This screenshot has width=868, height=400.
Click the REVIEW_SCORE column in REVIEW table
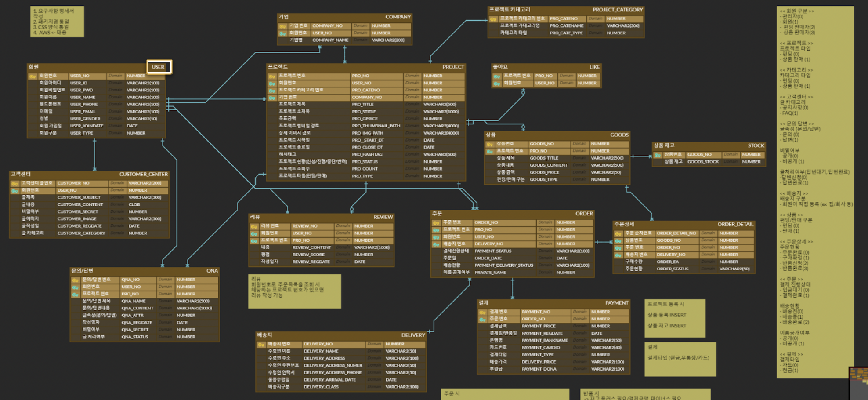pos(308,255)
